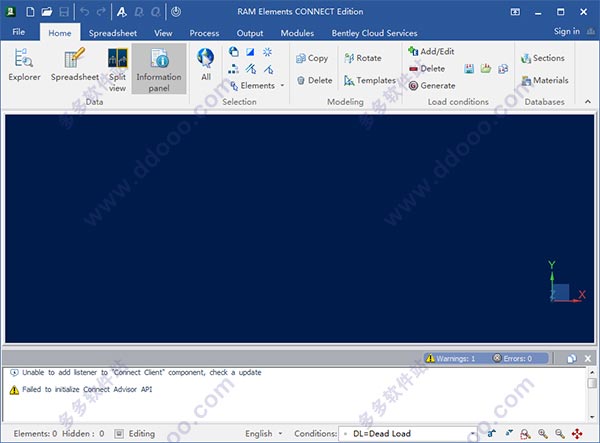Click the white 'A' text icon in title bar
This screenshot has width=600, height=443.
pos(122,12)
